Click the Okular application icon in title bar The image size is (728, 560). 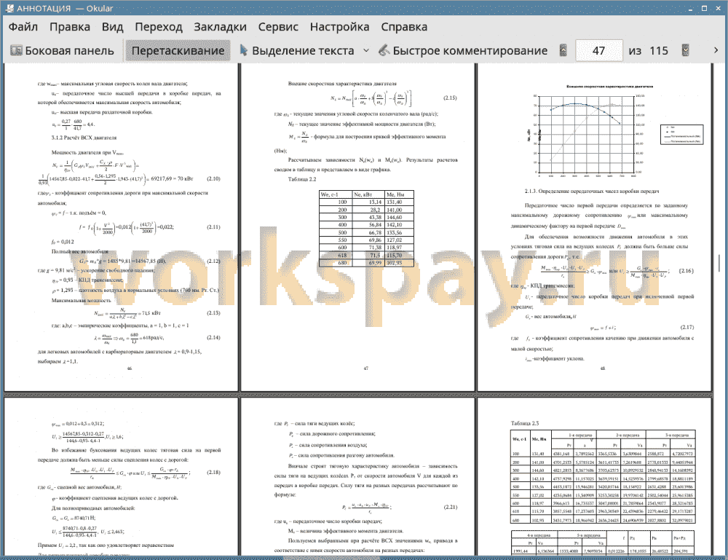click(8, 8)
